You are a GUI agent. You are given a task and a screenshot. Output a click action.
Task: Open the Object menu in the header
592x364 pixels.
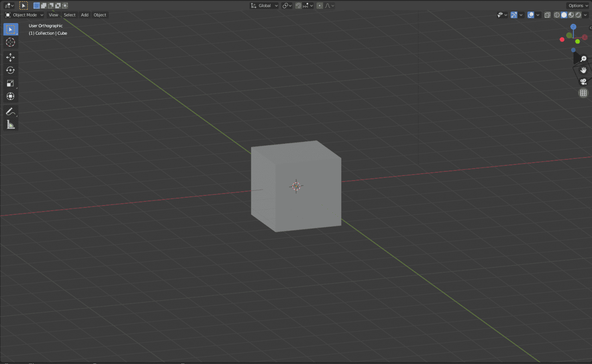99,15
